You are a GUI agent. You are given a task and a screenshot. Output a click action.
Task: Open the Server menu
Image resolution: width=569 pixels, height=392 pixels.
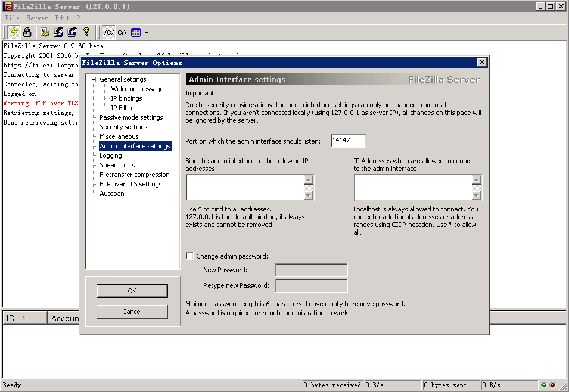37,18
